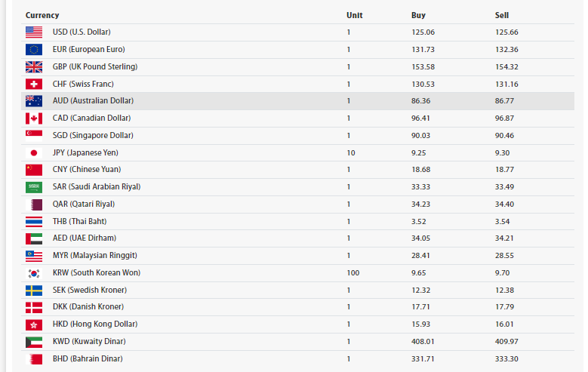Select the Japanese Yen flag icon

(x=34, y=152)
